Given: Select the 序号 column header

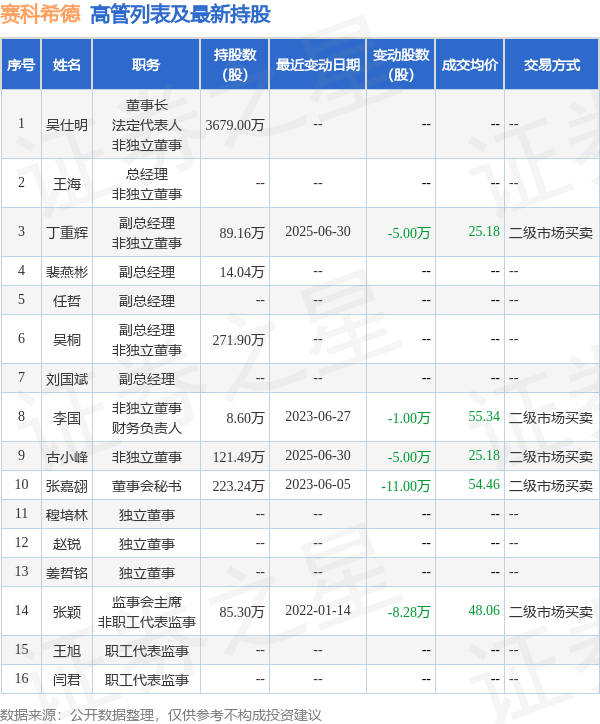Looking at the screenshot, I should point(21,65).
